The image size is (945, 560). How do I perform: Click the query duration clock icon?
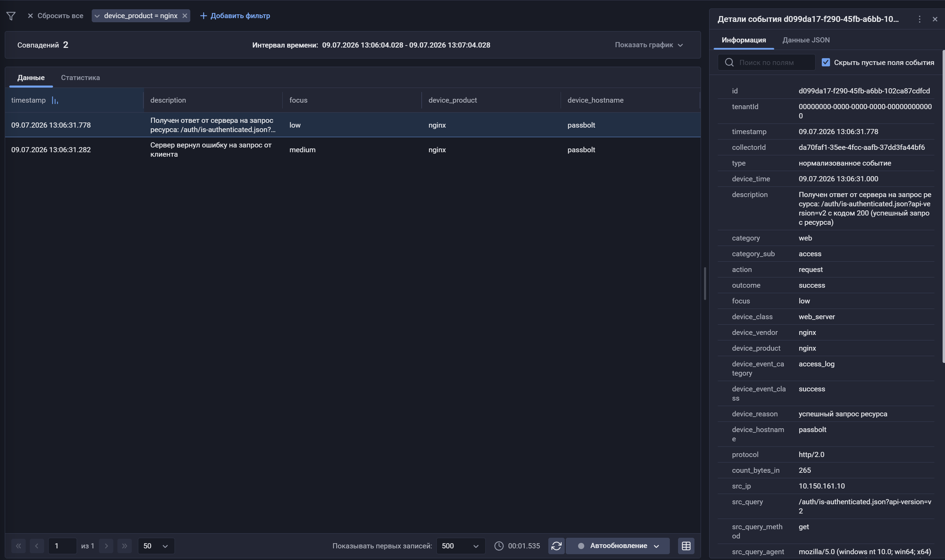tap(499, 546)
